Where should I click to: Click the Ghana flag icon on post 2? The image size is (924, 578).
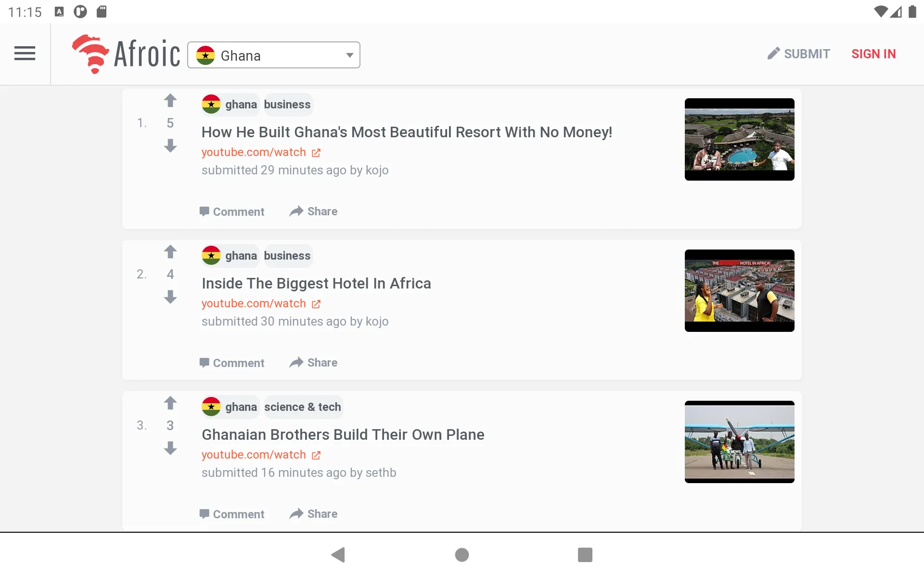(211, 256)
